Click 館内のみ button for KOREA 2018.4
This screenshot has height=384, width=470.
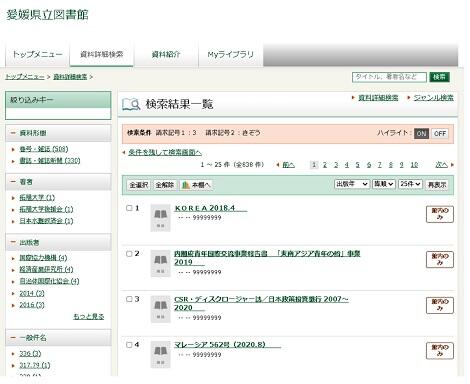click(x=440, y=214)
